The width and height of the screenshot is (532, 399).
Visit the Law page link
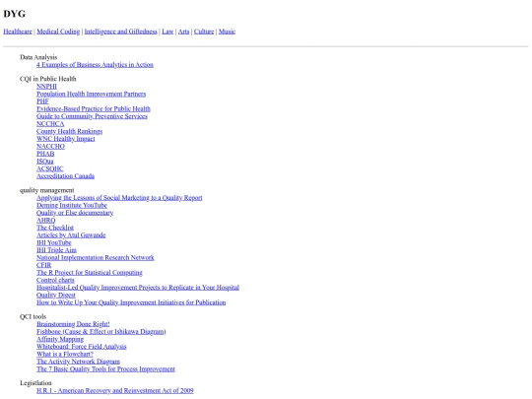coord(167,32)
